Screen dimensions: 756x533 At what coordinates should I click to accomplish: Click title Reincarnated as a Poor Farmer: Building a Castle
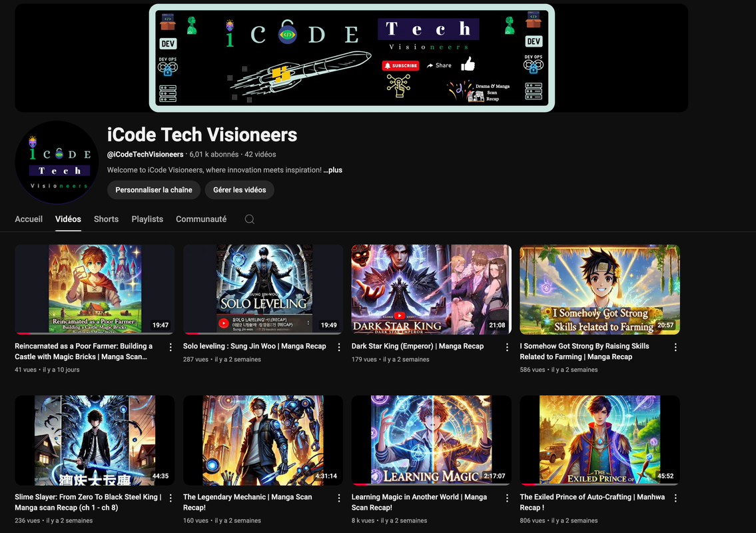point(84,351)
